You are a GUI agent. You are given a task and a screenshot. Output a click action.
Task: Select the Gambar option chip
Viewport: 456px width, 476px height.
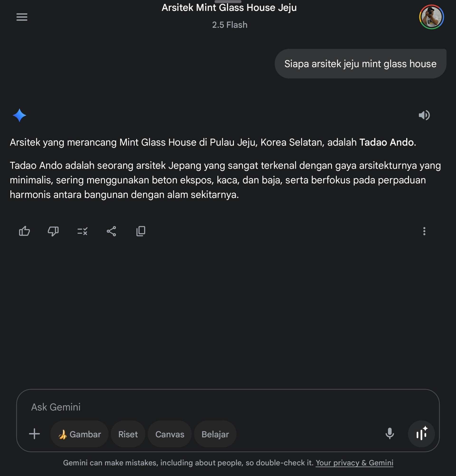(x=79, y=434)
